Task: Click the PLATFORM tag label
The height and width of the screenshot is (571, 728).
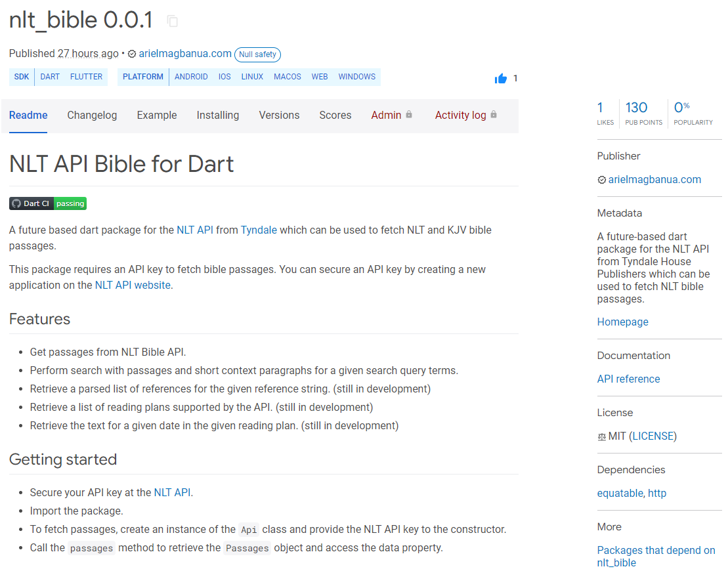Action: point(143,77)
